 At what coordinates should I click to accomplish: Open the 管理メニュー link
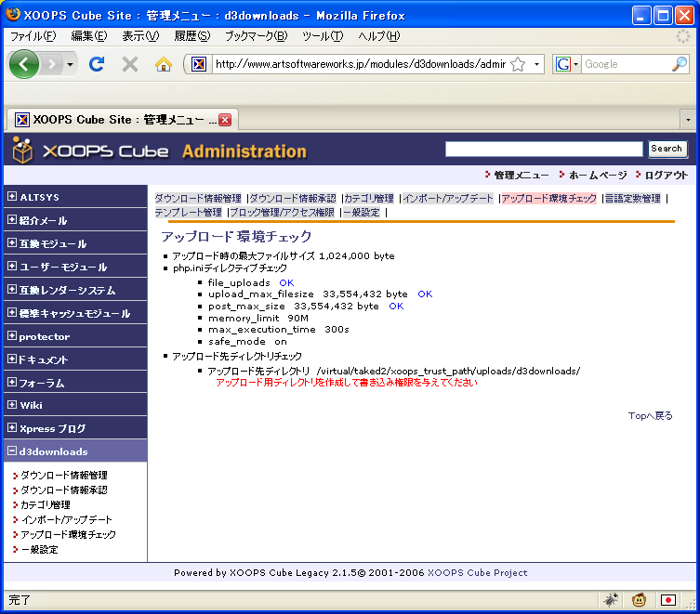(x=522, y=176)
